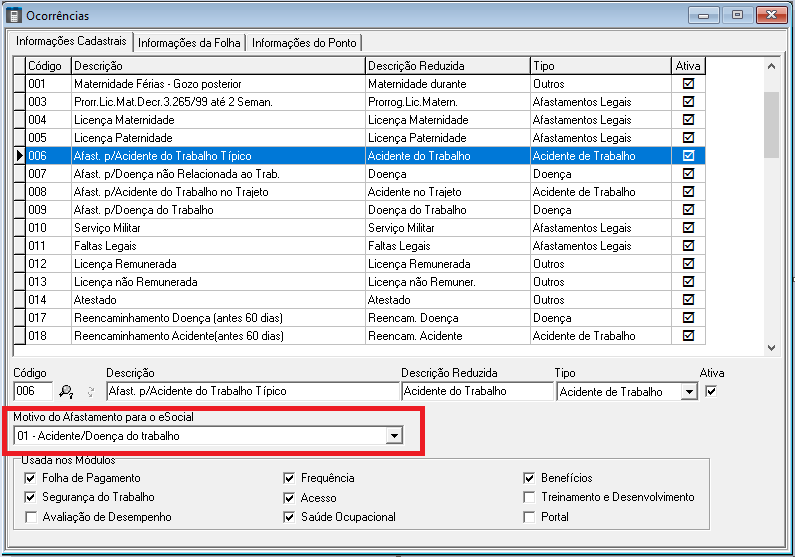Enable the Portal module checkbox
This screenshot has height=557, width=795.
(x=529, y=517)
